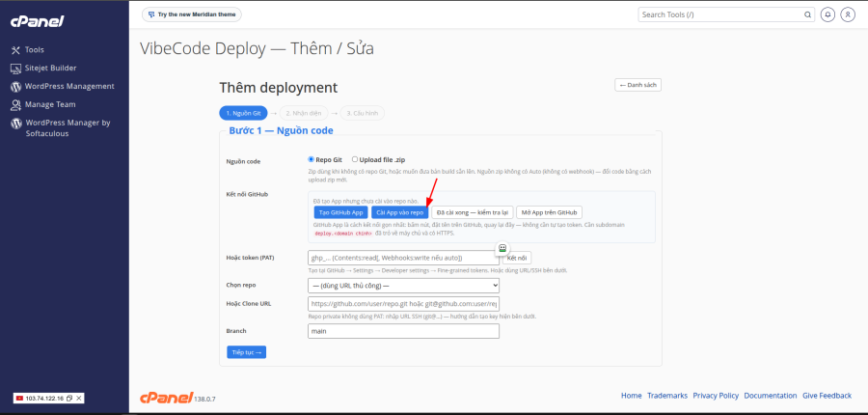
Task: Click the password manager icon above token field
Action: tap(502, 248)
